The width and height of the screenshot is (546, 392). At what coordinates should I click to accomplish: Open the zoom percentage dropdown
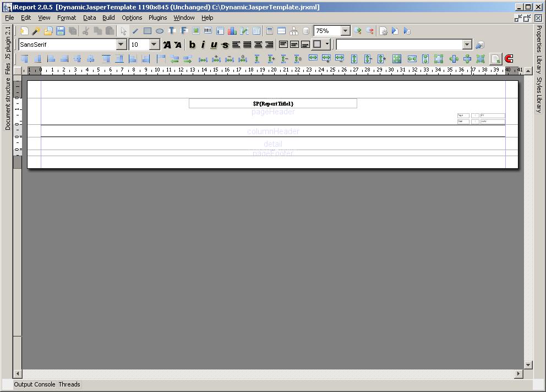(x=346, y=31)
